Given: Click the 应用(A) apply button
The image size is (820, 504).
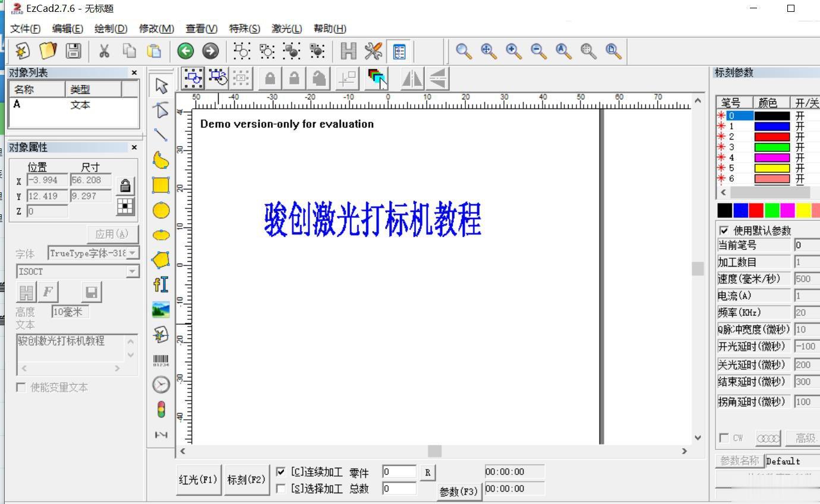Looking at the screenshot, I should coord(112,234).
